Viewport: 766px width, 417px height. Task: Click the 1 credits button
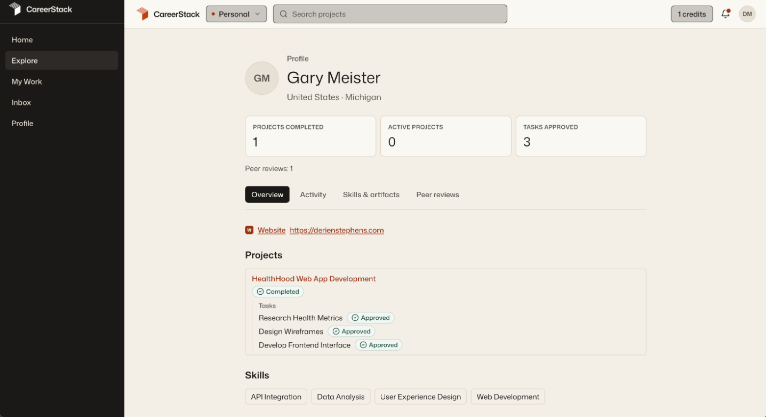tap(692, 14)
